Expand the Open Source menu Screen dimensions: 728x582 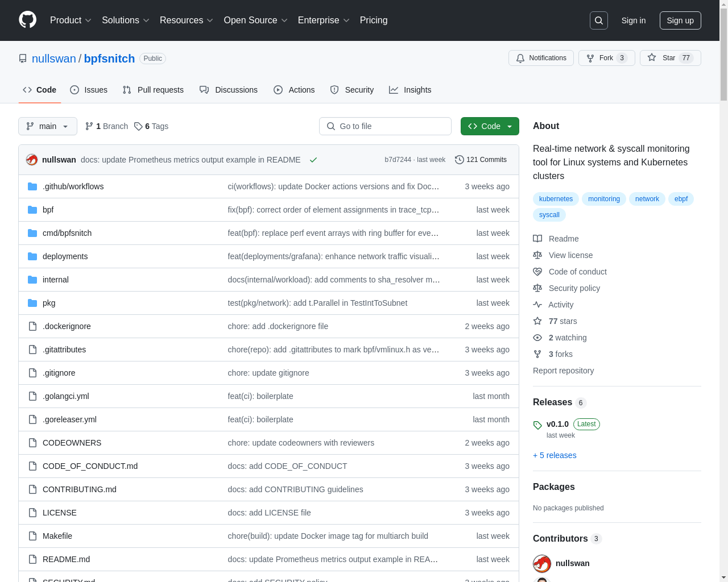(x=256, y=20)
